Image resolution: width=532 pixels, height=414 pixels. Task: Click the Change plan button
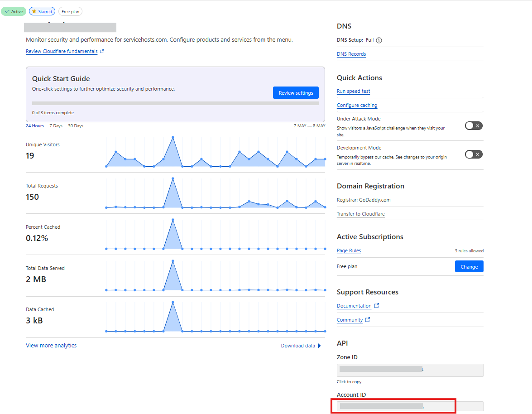469,267
